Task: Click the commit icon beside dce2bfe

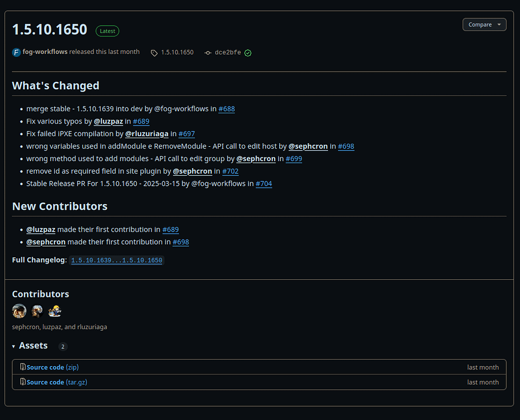Action: (x=208, y=53)
